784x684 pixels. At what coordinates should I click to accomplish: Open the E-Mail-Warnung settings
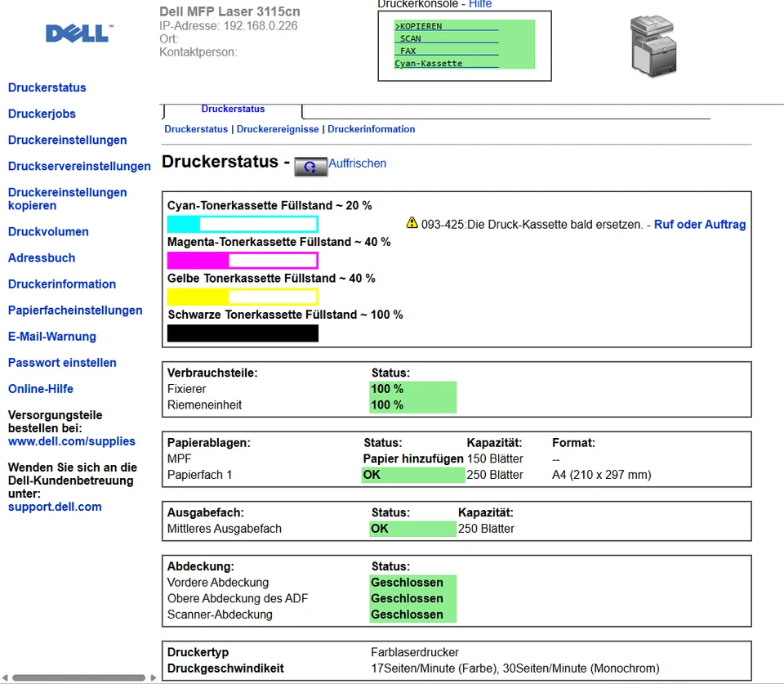coord(52,336)
